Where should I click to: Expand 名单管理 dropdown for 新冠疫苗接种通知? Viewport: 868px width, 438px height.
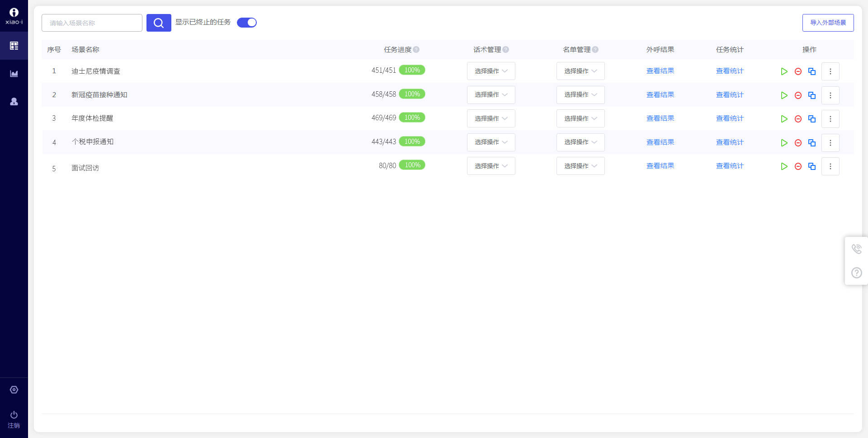[580, 95]
